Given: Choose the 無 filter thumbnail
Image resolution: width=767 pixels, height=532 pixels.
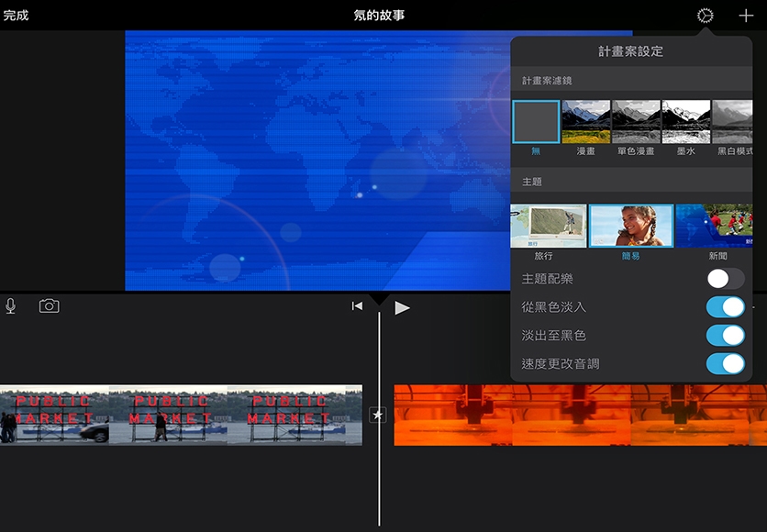Looking at the screenshot, I should [536, 122].
